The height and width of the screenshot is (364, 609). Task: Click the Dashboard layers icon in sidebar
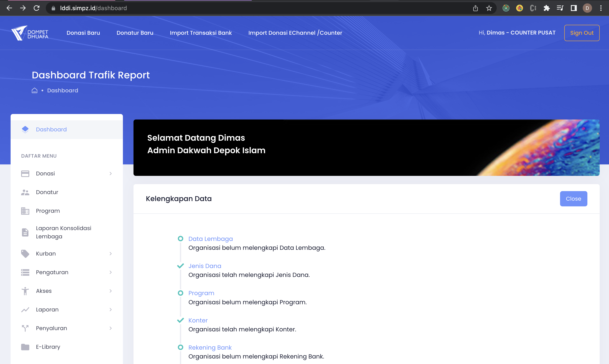(x=25, y=129)
